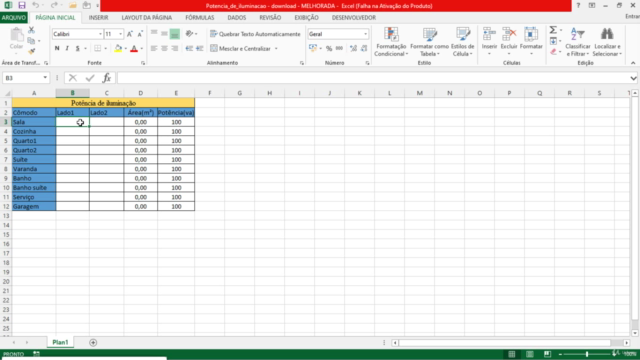Toggle underline formatting S
640x360 pixels.
(78, 49)
